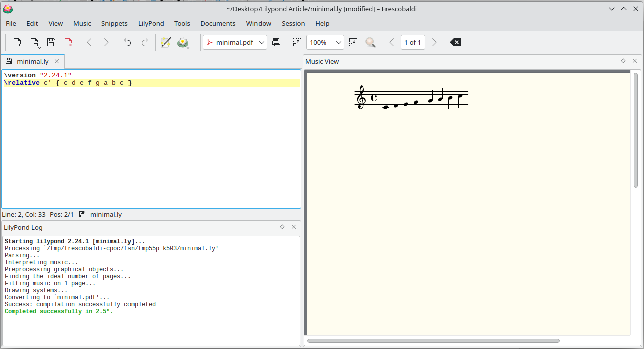Viewport: 644px width, 349px height.
Task: Open the Music menu
Action: tap(82, 23)
